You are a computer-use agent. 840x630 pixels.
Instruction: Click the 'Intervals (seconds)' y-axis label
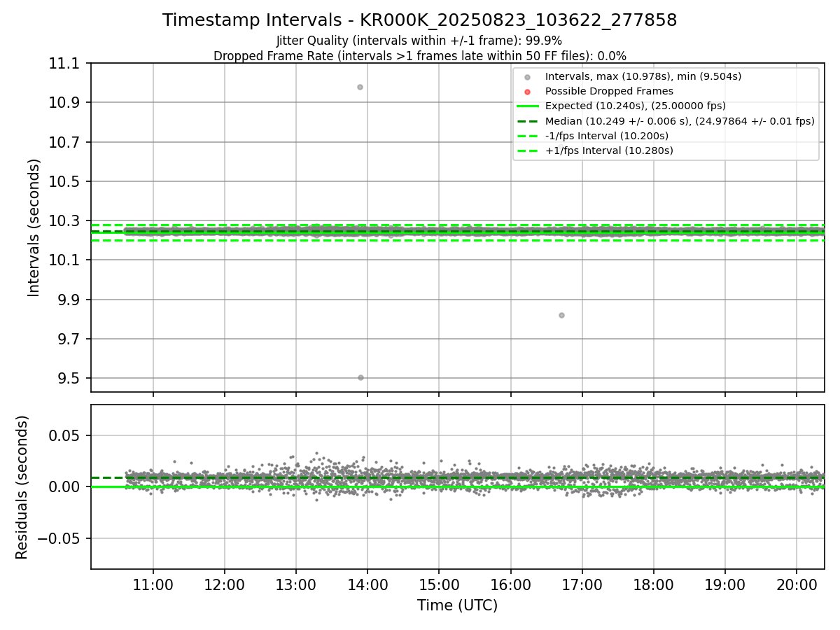34,227
